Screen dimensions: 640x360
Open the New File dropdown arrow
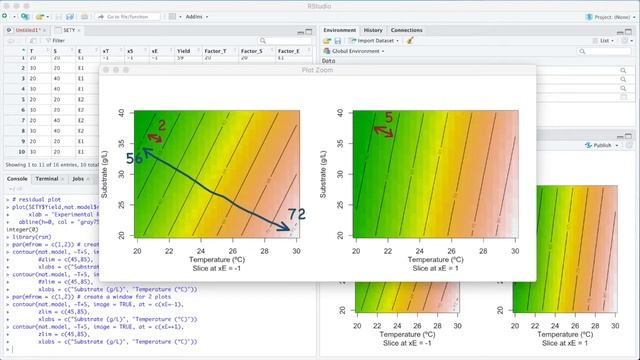point(14,17)
